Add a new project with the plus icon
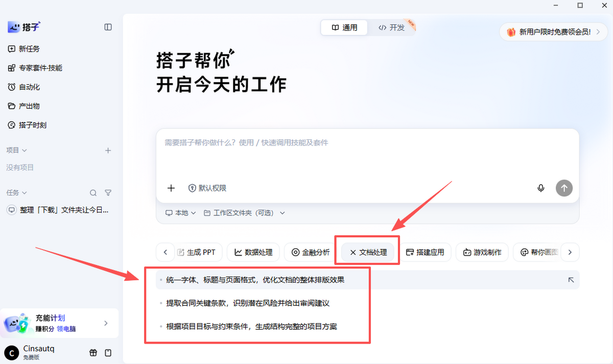The width and height of the screenshot is (613, 364). (x=108, y=151)
